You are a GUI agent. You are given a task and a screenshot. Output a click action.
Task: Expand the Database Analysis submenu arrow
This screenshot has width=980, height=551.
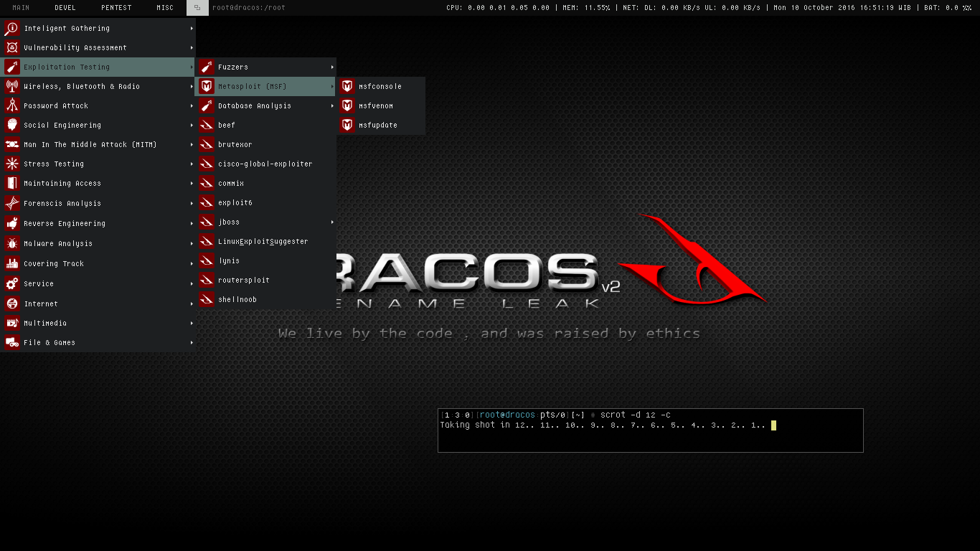coord(332,105)
